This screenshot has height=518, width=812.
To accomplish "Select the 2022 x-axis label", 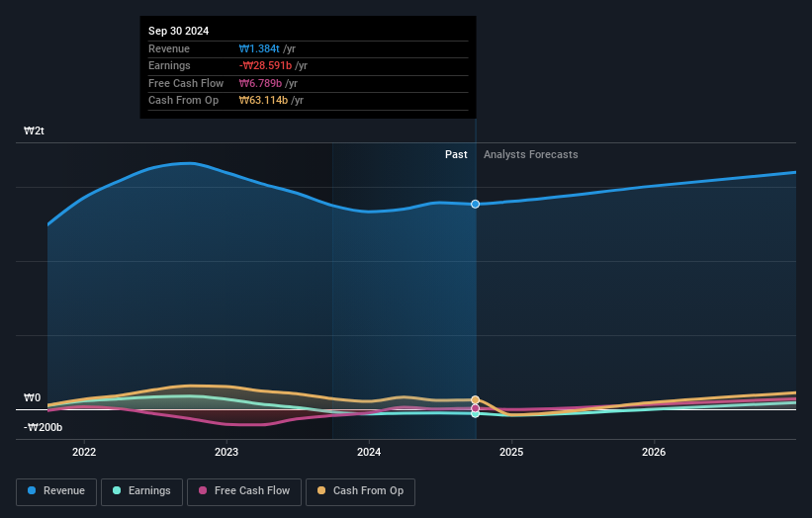I will [84, 452].
